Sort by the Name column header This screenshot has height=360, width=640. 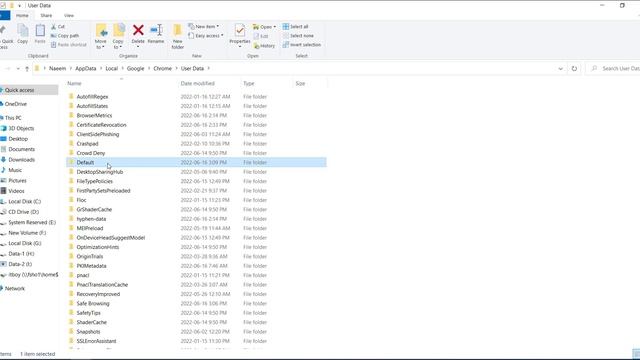click(74, 83)
